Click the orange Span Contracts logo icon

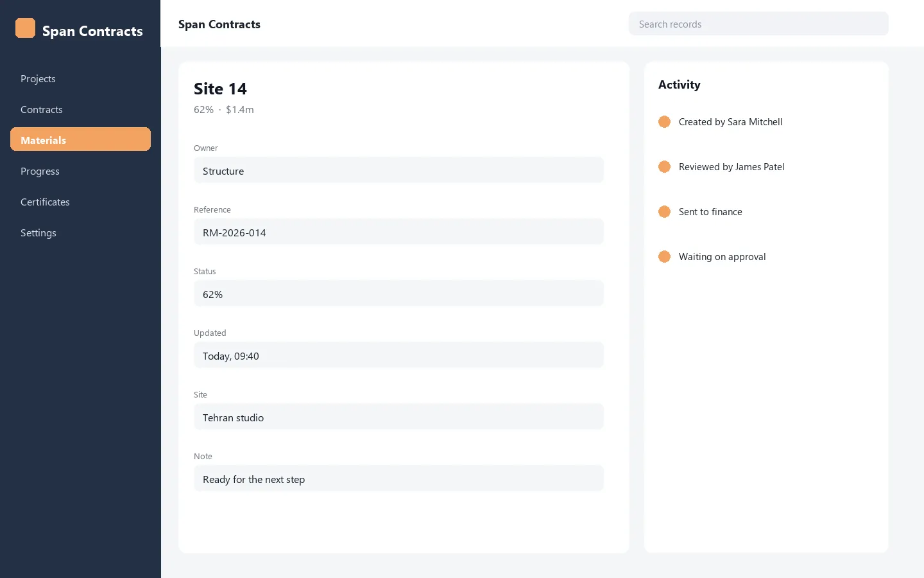tap(25, 28)
